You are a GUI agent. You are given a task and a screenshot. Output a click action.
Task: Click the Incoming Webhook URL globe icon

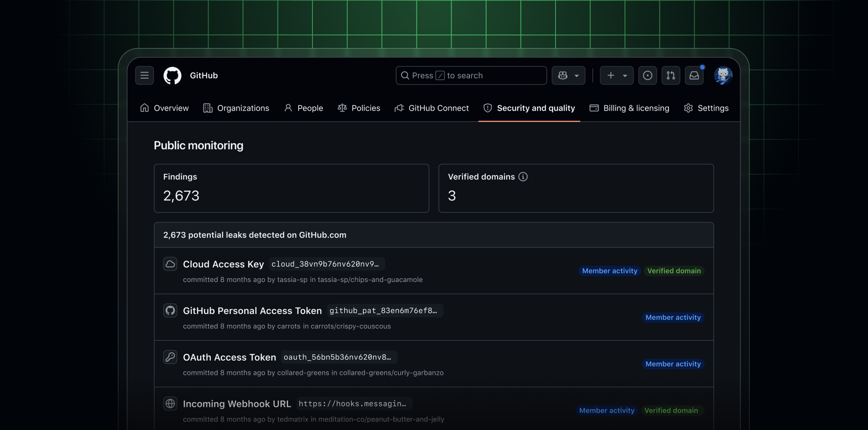coord(170,403)
